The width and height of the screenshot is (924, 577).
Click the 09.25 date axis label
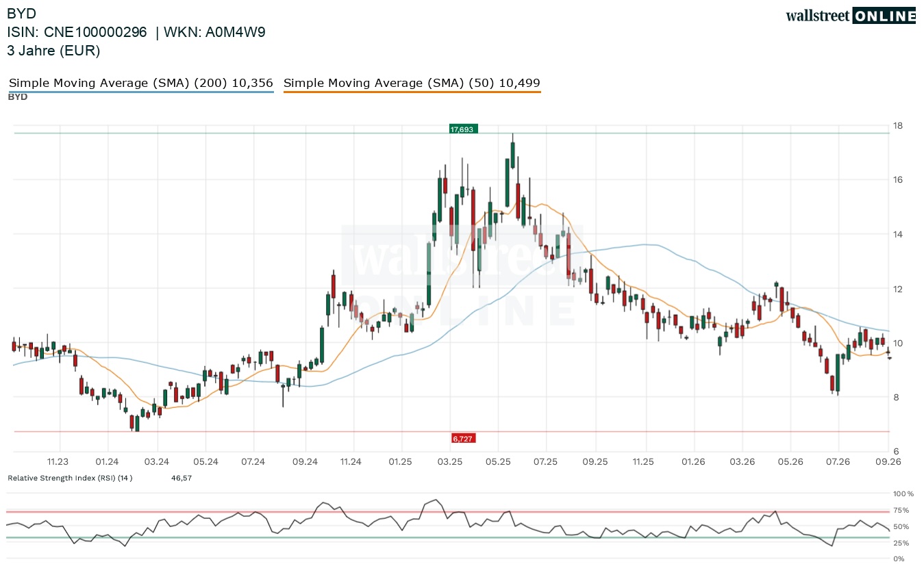point(597,462)
